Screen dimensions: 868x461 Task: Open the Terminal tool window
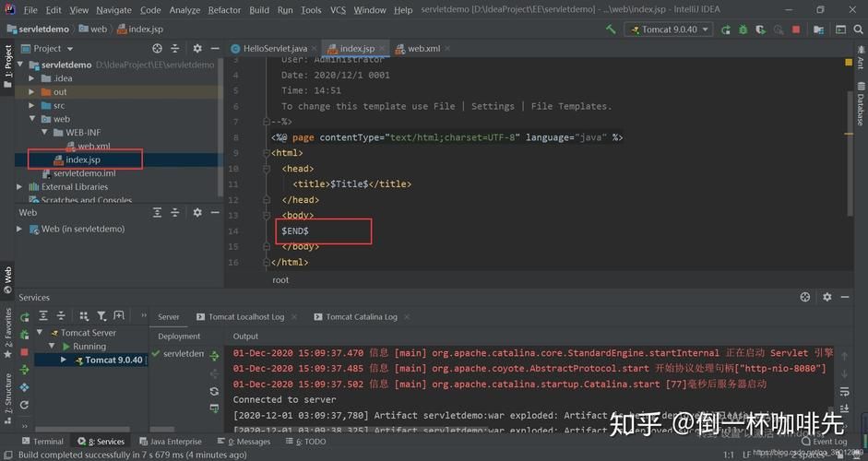click(x=42, y=442)
